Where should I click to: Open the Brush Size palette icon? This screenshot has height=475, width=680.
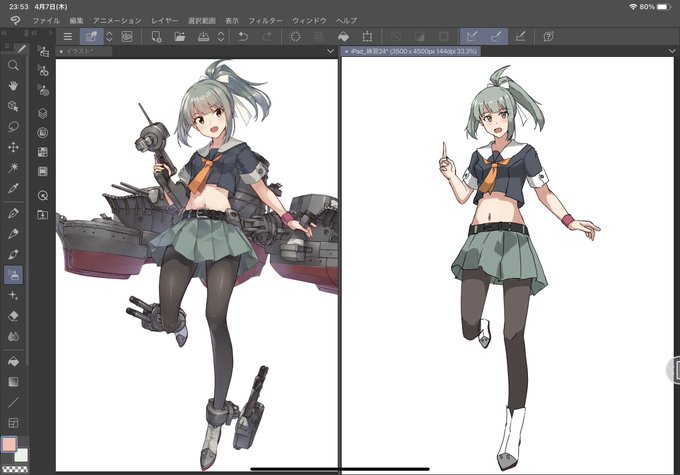coord(42,90)
